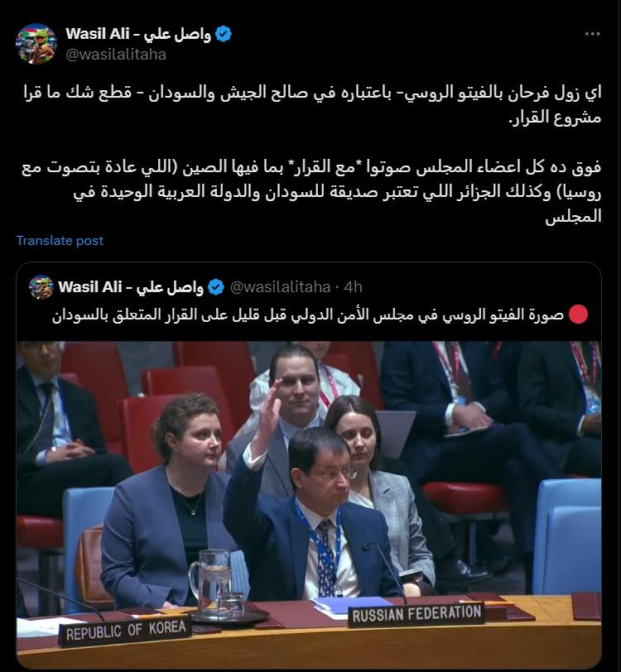Click the blue verified badge beside author name
Image resolution: width=621 pixels, height=672 pixels.
pos(223,34)
